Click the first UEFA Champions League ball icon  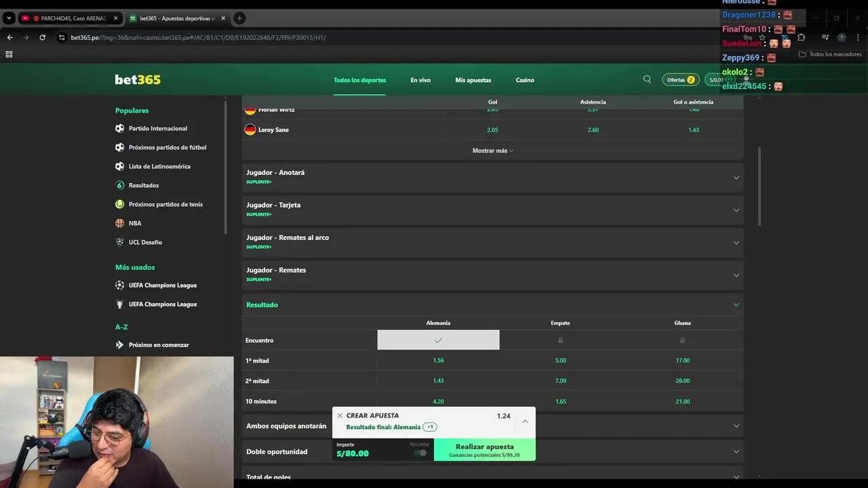(120, 285)
